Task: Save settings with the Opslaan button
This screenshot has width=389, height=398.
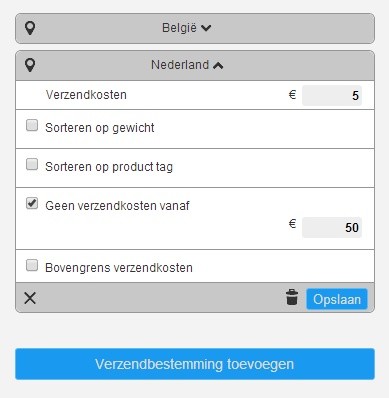Action: [x=337, y=299]
